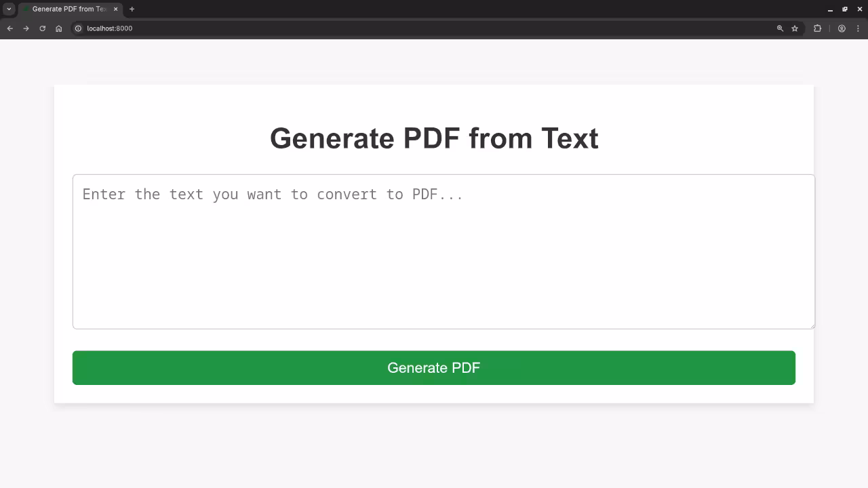Open a new browser tab
Screen dimensions: 868x488
(x=132, y=9)
